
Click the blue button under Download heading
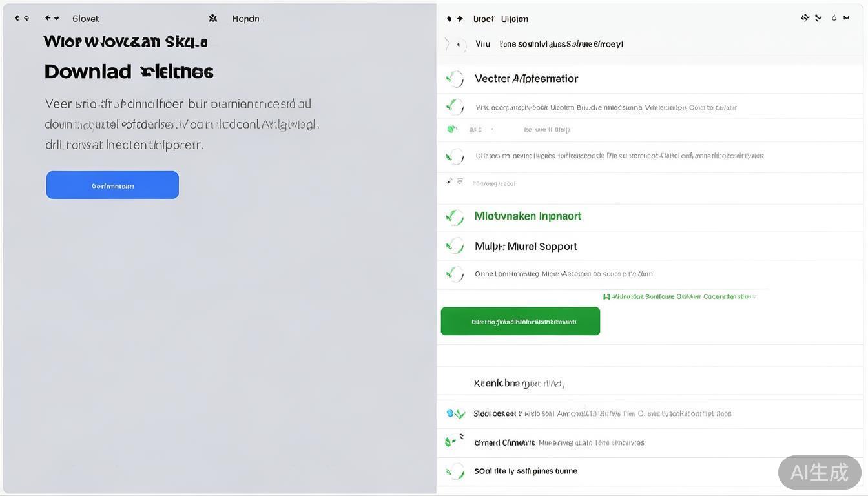(112, 185)
